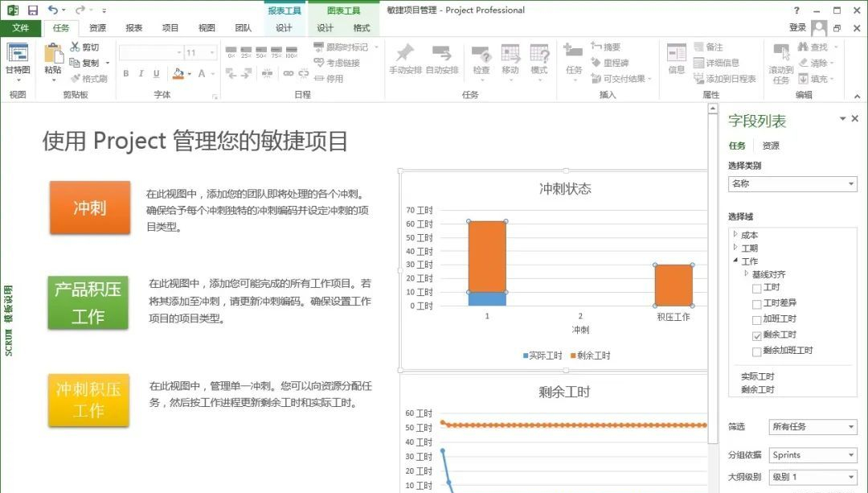Open the Gantt Chart (甘特图) view button
868x493 pixels.
18,61
